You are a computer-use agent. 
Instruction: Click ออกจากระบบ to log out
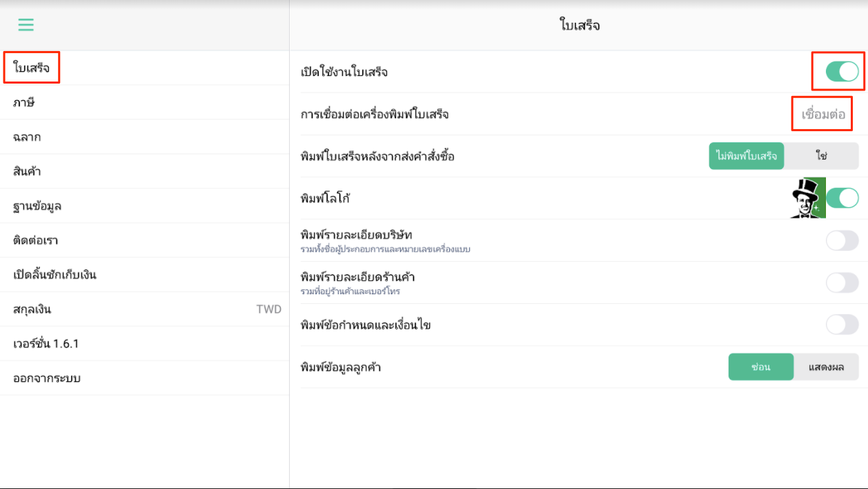[144, 378]
